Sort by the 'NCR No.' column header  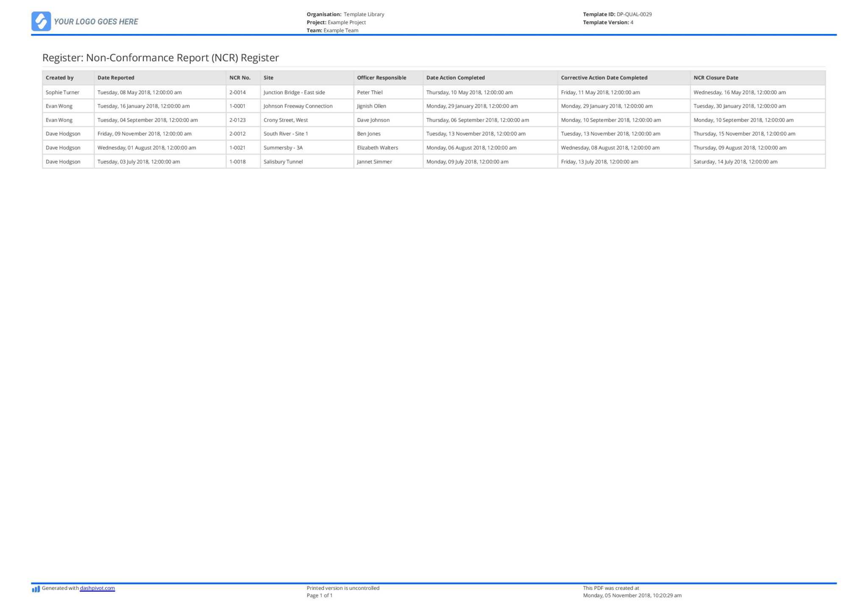[x=239, y=78]
